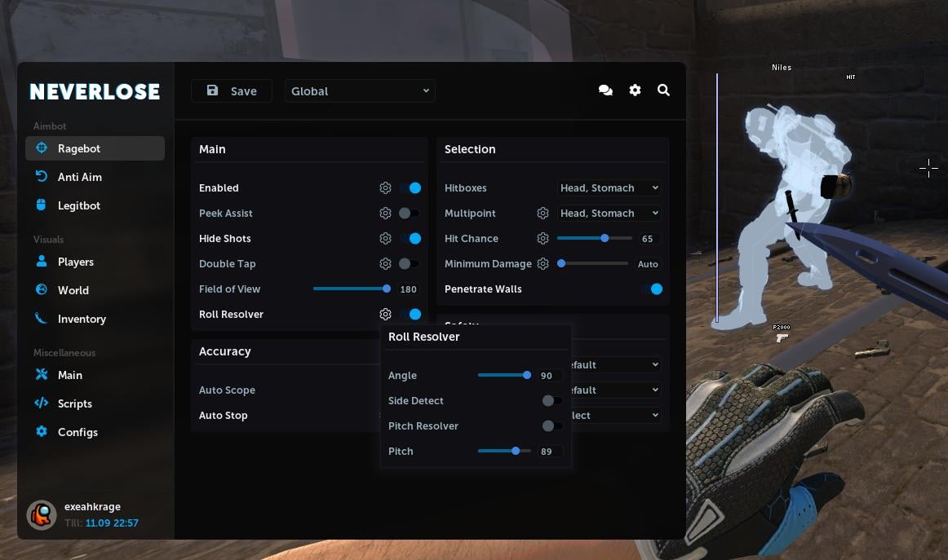
Task: Click the search magnifier icon
Action: (663, 90)
